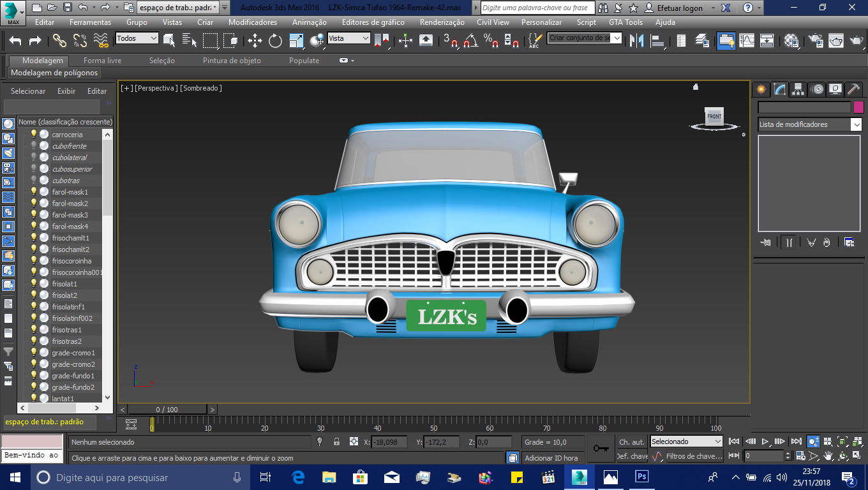
Task: Open the Renderização menu
Action: pyautogui.click(x=442, y=22)
